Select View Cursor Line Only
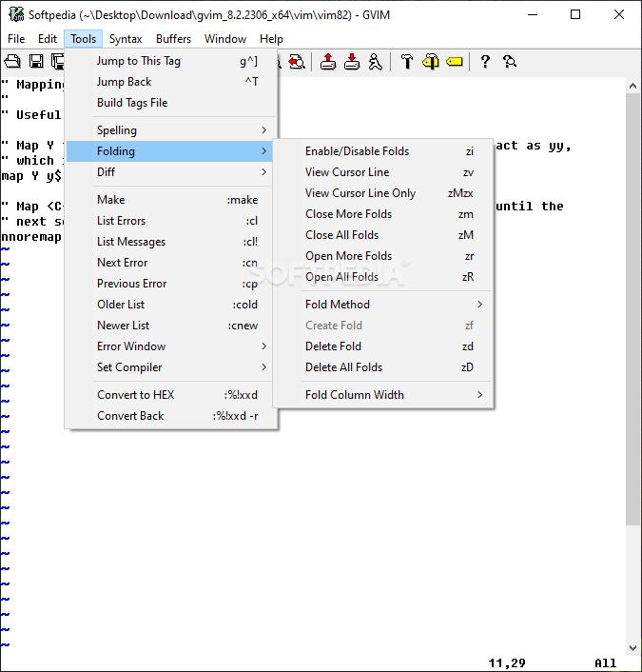Viewport: 642px width, 672px height. 383,193
